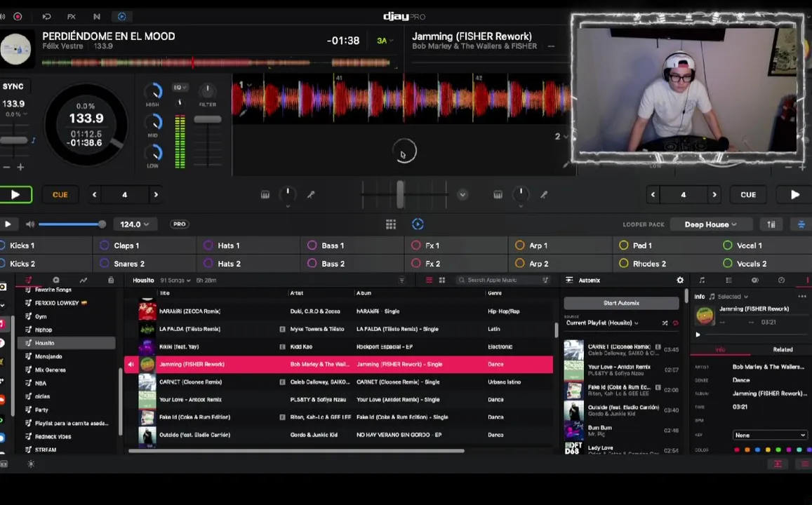Toggle the Rhodes 2 loop

pyautogui.click(x=665, y=263)
